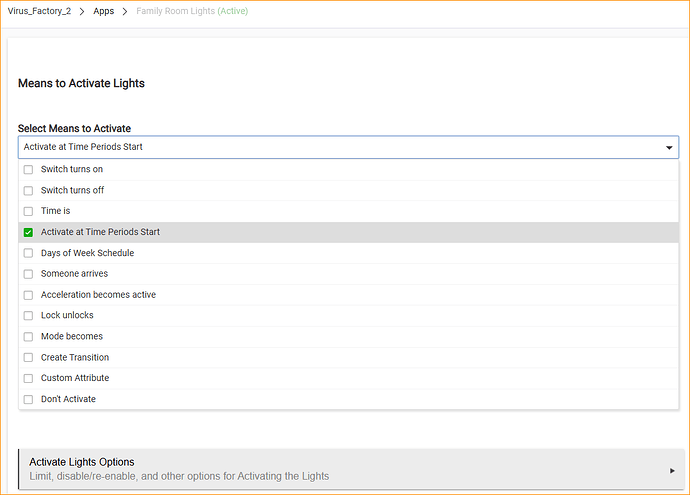Image resolution: width=690 pixels, height=495 pixels.
Task: Check the 'Someone arrives' checkbox
Action: 28,274
